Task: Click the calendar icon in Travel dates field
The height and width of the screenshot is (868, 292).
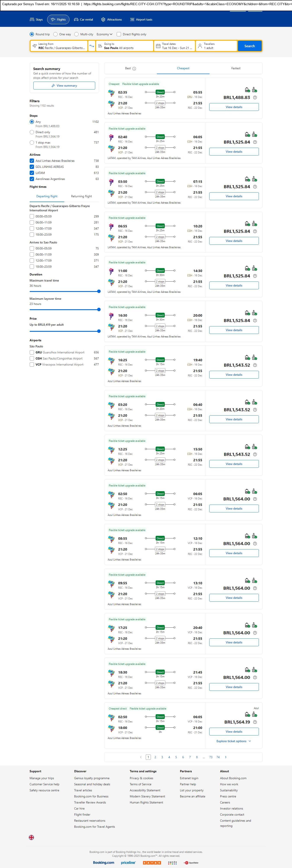Action: (158, 46)
